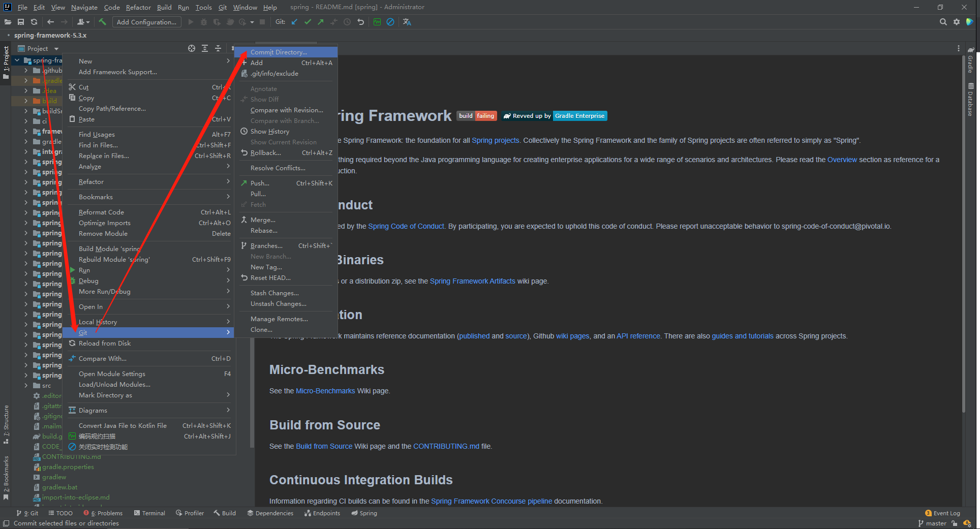Toggle the 2: Bookmarks tool window stripe
The width and height of the screenshot is (980, 529).
pyautogui.click(x=6, y=478)
